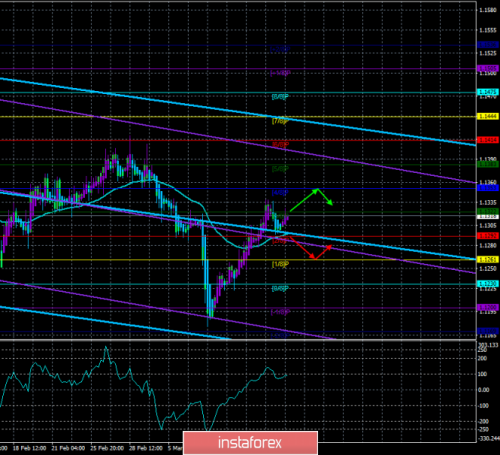Screen dimensions: 500x455
Task: Click the 1.1335 price axis label
Action: pyautogui.click(x=488, y=202)
